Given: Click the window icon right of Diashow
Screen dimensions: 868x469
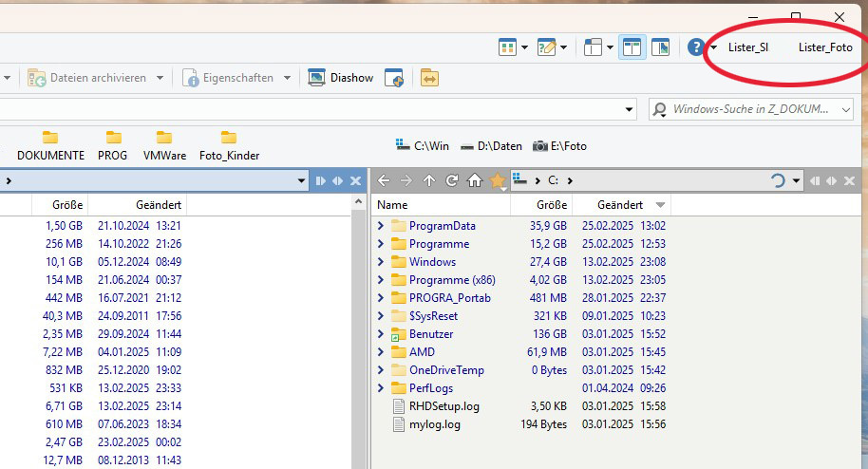Looking at the screenshot, I should pyautogui.click(x=394, y=78).
